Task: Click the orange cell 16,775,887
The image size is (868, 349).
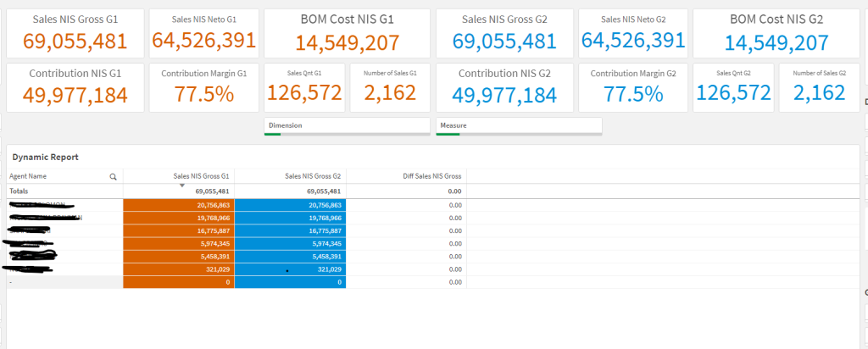Action: (x=179, y=230)
